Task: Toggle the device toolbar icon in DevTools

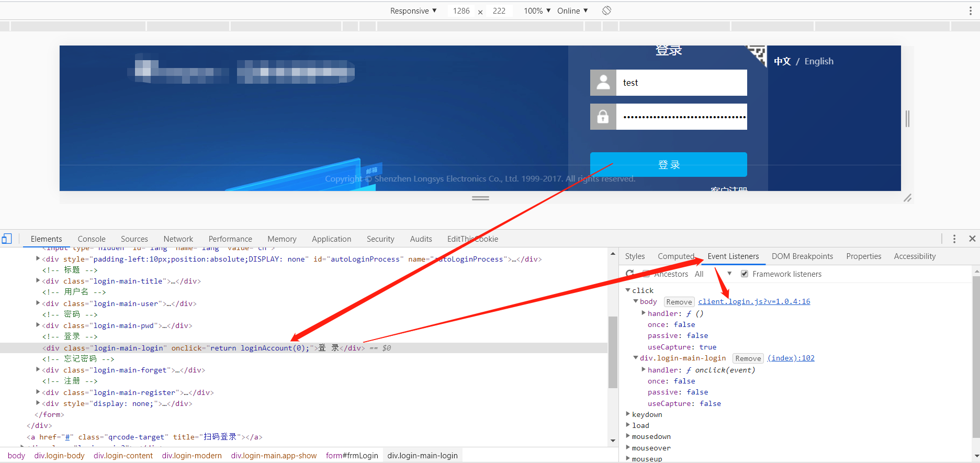Action: [7, 239]
